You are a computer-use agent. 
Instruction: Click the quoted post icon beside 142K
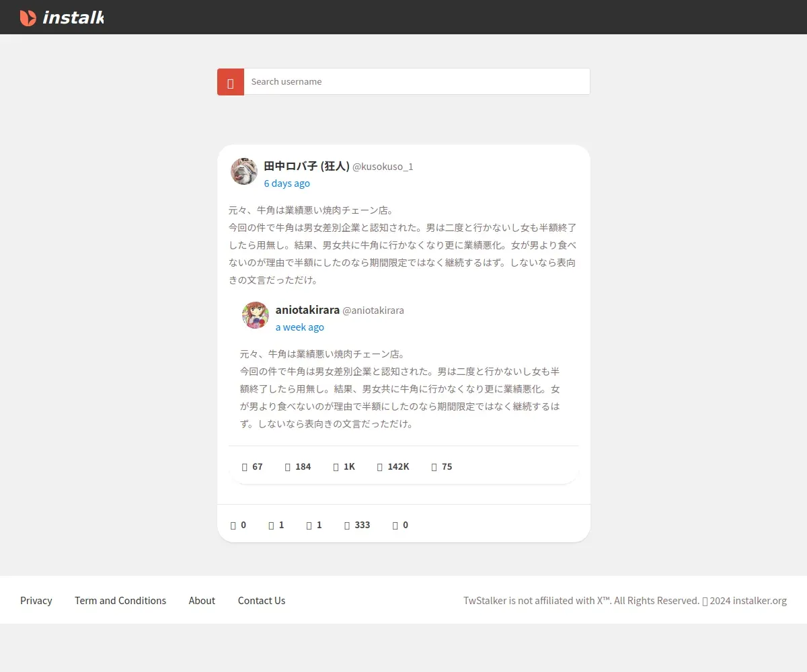tap(380, 466)
